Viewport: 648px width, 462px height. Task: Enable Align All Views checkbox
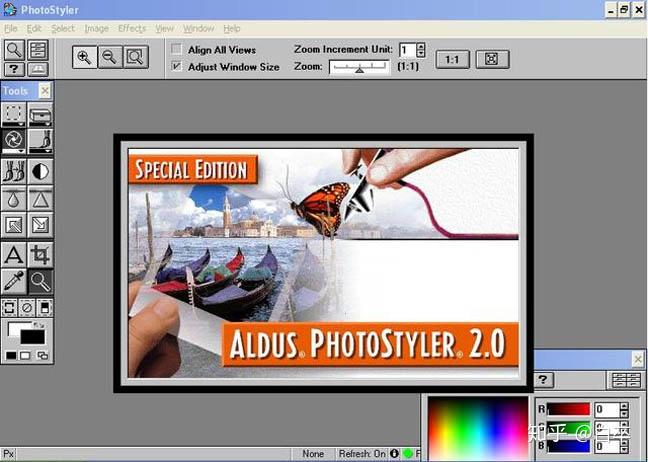coord(176,49)
